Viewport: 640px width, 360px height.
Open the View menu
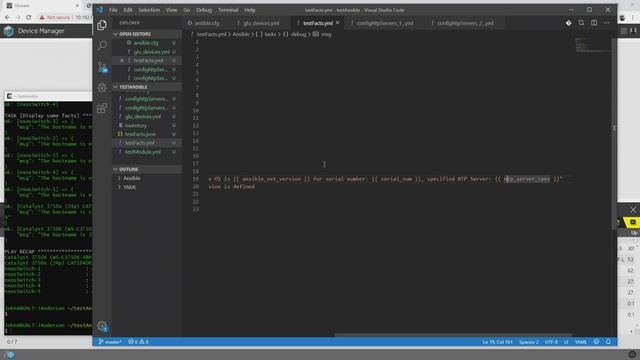[171, 10]
